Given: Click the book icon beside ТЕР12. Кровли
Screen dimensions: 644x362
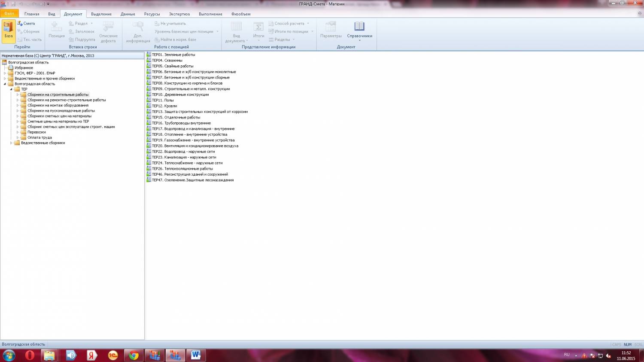Looking at the screenshot, I should 149,106.
